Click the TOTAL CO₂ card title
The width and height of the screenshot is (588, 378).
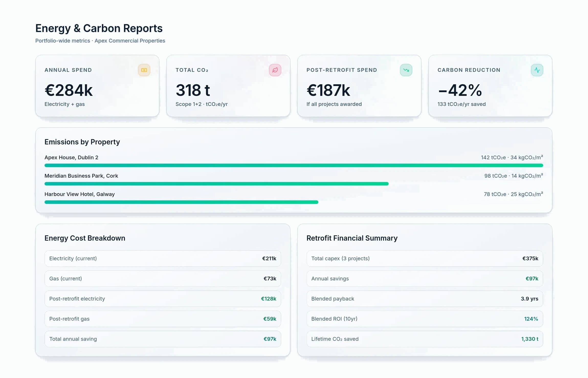click(x=192, y=70)
